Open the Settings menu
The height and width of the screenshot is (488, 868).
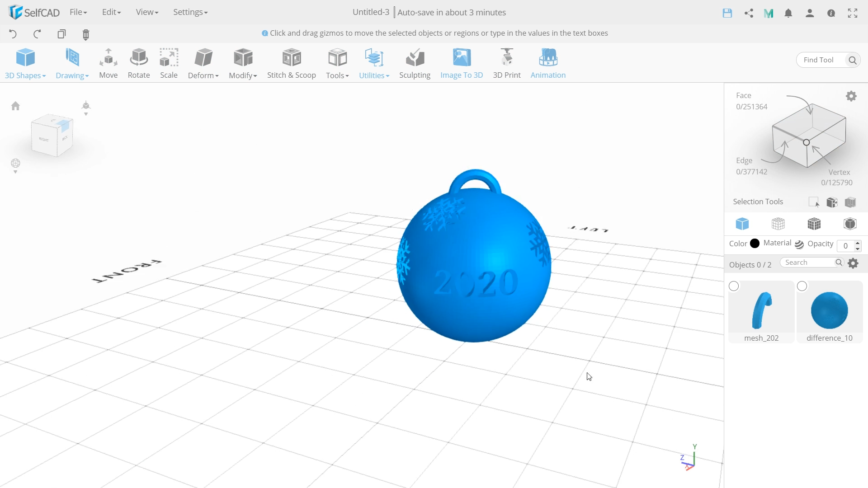pos(190,12)
